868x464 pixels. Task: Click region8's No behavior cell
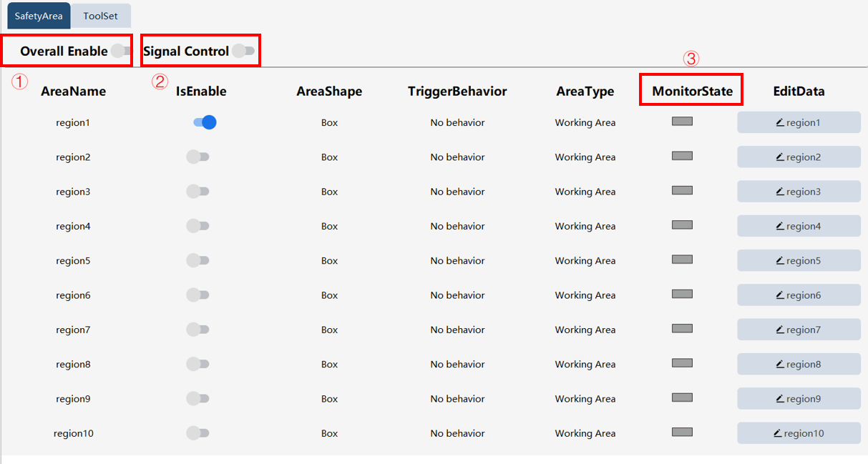(x=457, y=364)
